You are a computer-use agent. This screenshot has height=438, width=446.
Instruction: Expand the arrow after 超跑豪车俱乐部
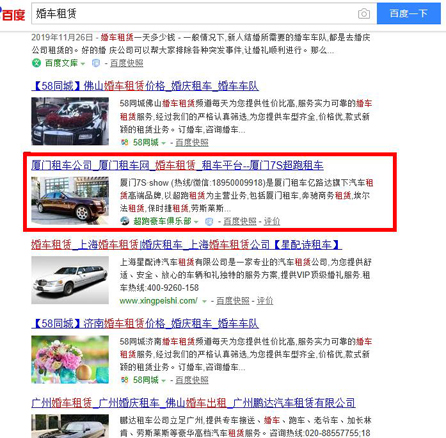coord(196,222)
